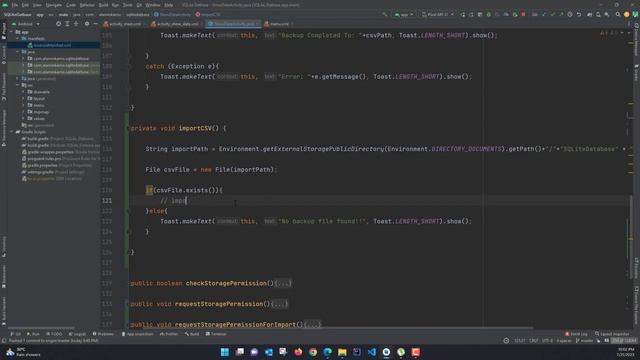Open the Build tool window
The width and height of the screenshot is (640, 360).
coord(192,334)
